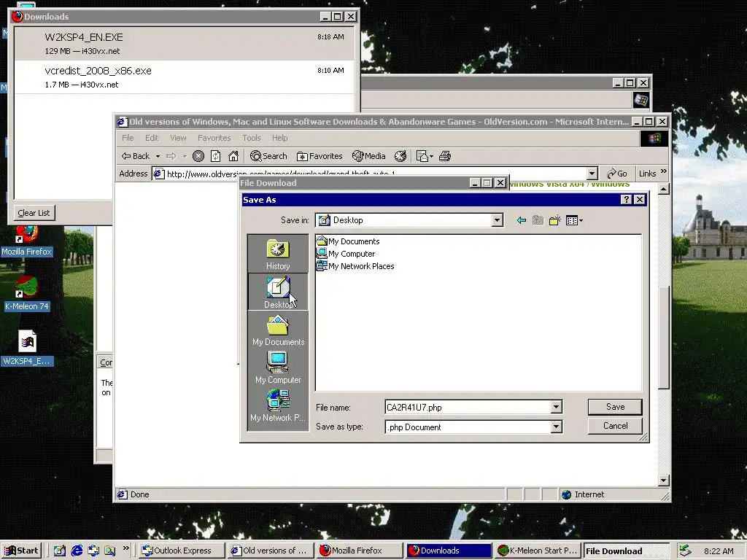Select W2KSP4_EN.EXE in Downloads window
Image resolution: width=747 pixels, height=560 pixels.
click(x=185, y=43)
